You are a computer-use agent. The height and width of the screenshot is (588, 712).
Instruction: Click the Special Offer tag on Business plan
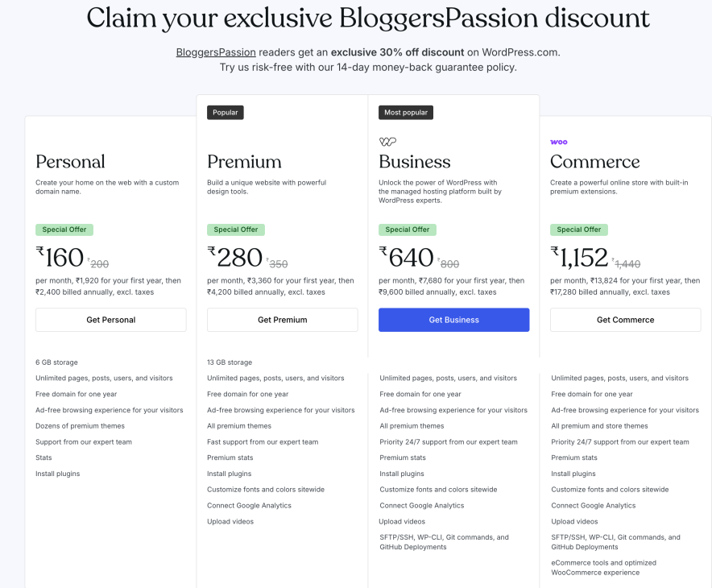point(408,230)
